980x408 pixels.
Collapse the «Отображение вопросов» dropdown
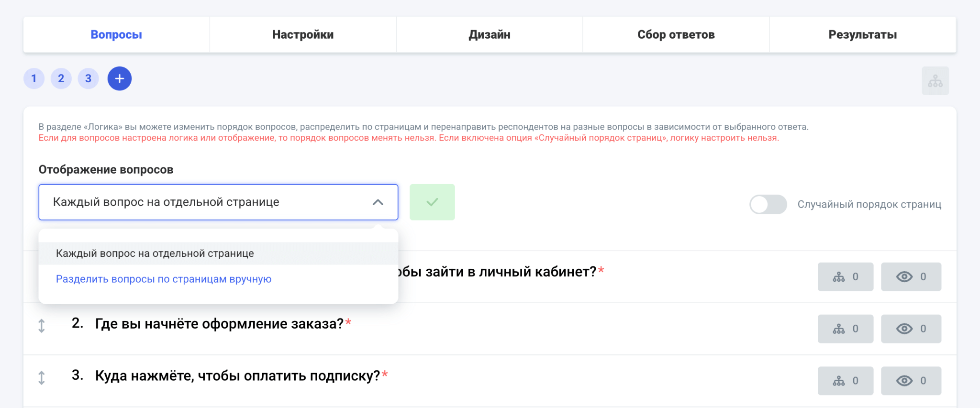coord(378,202)
